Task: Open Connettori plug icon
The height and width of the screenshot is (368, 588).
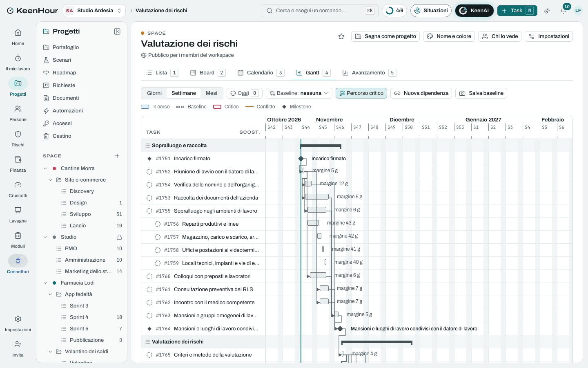Action: point(18,261)
